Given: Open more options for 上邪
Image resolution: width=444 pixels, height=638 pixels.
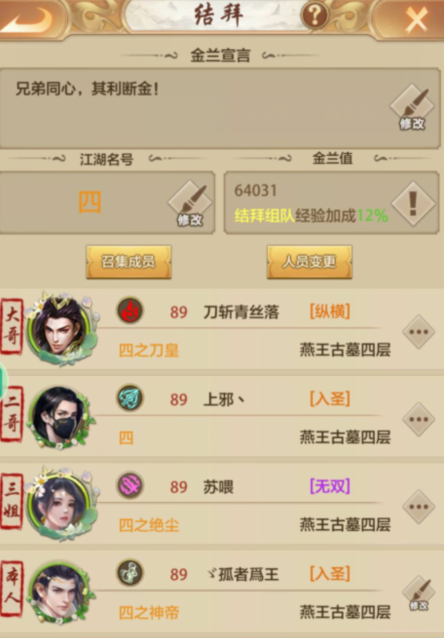Looking at the screenshot, I should pyautogui.click(x=419, y=419).
